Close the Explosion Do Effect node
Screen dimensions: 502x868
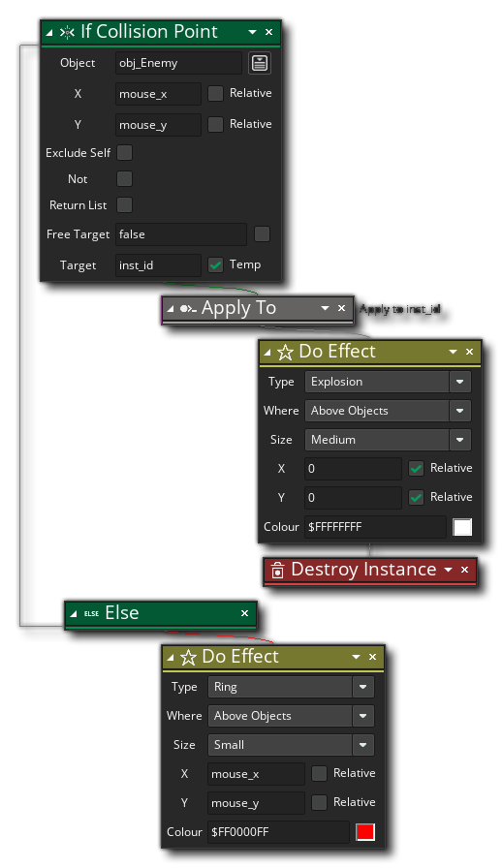click(469, 352)
